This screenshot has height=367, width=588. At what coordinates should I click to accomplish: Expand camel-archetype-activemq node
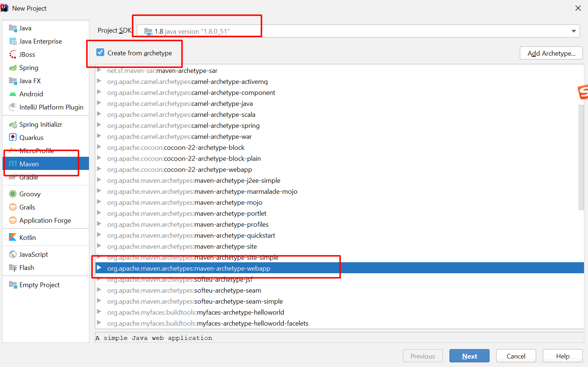coord(99,81)
